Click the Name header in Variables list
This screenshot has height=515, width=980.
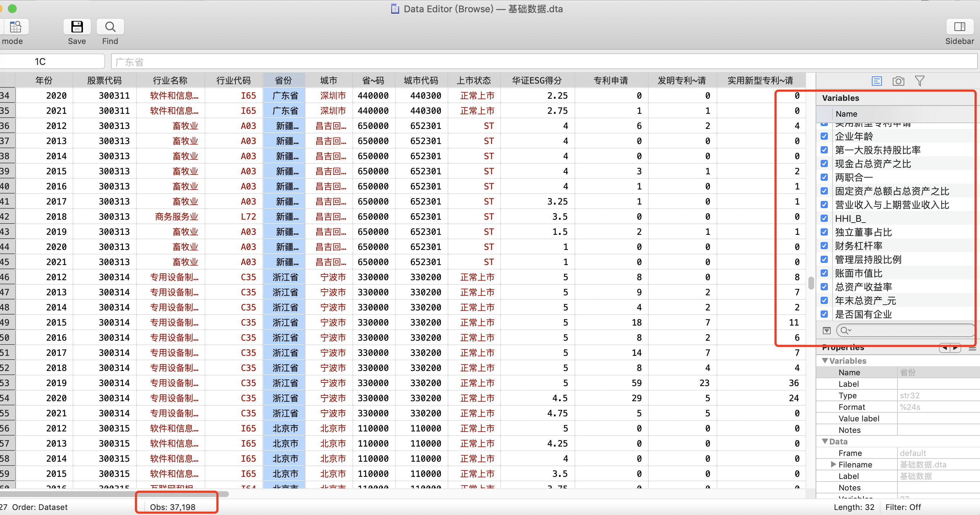(x=846, y=114)
